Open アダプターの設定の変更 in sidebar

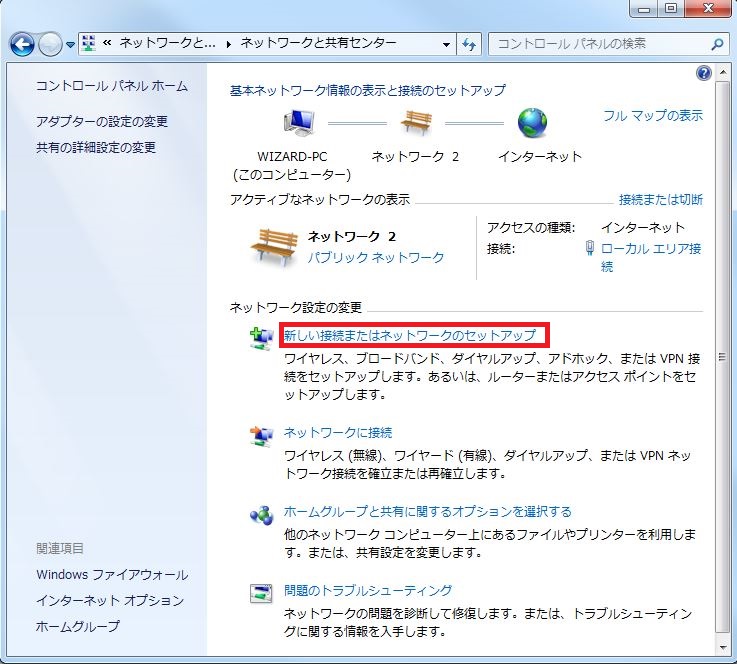coord(102,122)
